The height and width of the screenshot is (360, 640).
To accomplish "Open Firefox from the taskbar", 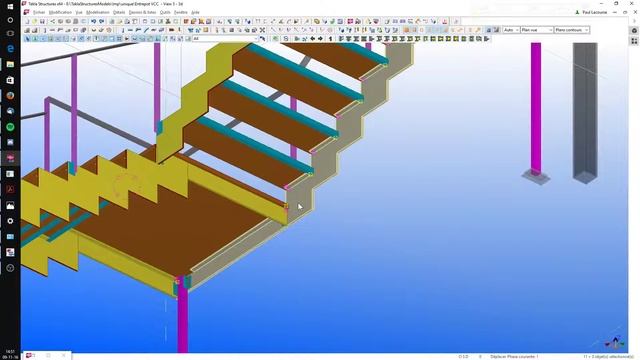I will pos(10,96).
